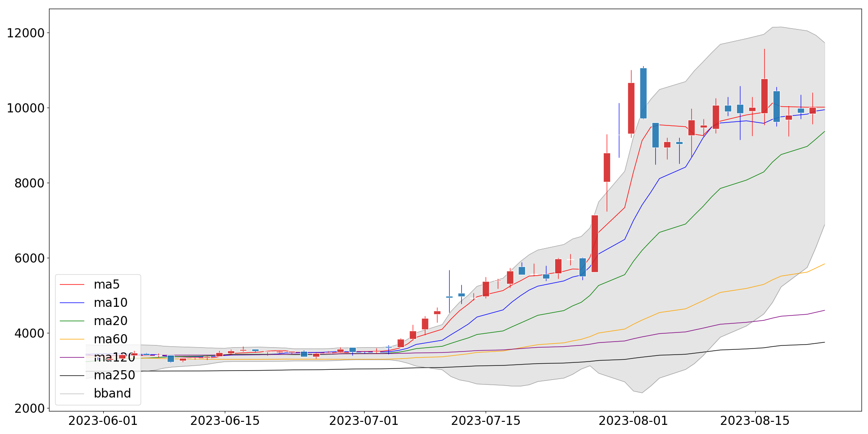Click the 2023-07-15 date label
The height and width of the screenshot is (434, 868).
pos(486,421)
